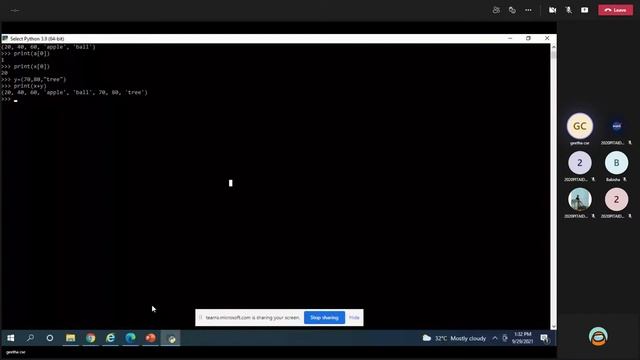This screenshot has width=640, height=360.
Task: Restore down the Python console window
Action: [529, 38]
